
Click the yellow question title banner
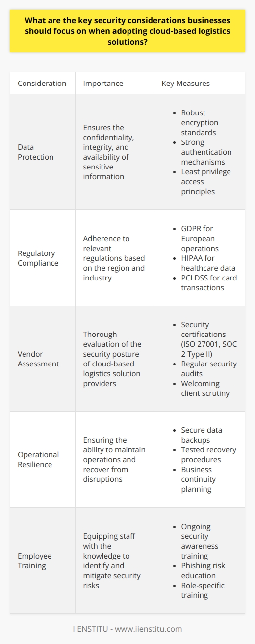(127, 31)
